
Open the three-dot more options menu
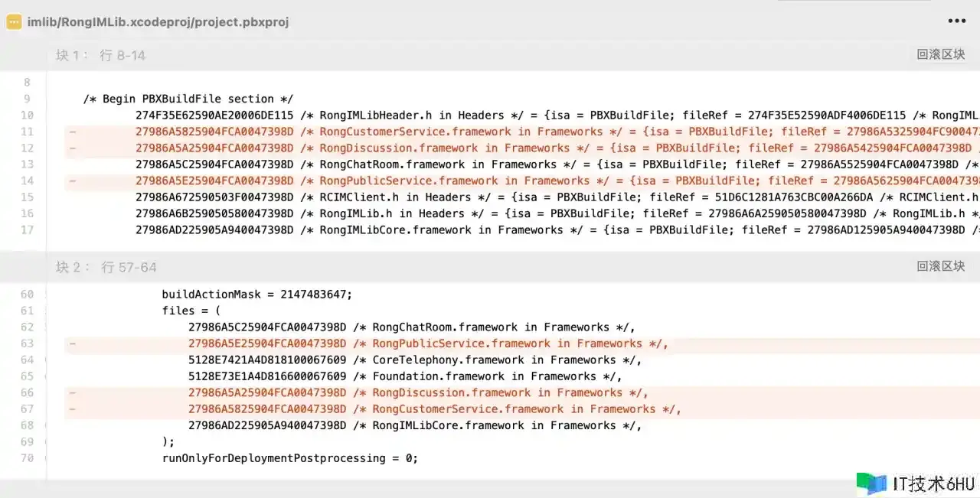tap(956, 21)
